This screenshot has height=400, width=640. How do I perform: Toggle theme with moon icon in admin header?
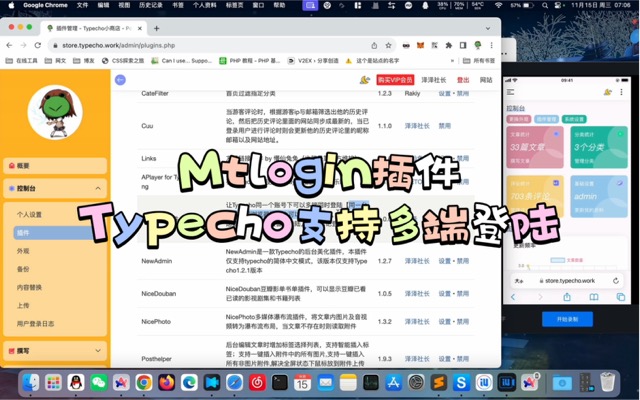[364, 80]
